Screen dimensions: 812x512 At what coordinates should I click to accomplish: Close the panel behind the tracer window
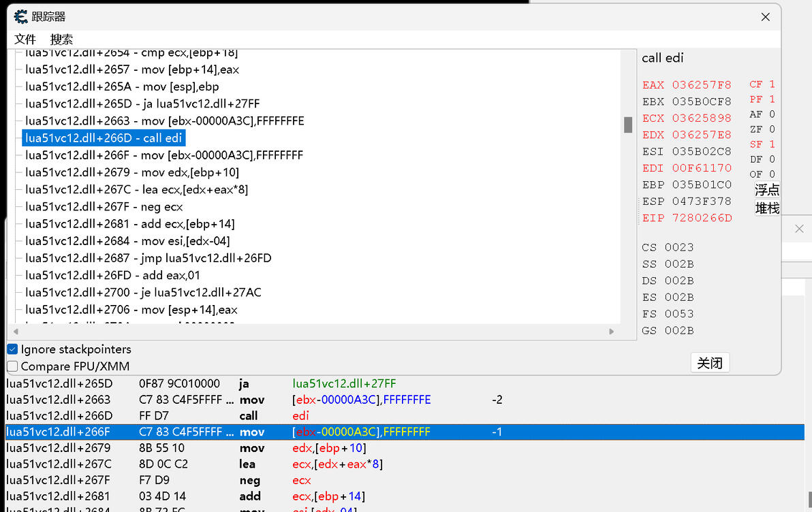799,229
